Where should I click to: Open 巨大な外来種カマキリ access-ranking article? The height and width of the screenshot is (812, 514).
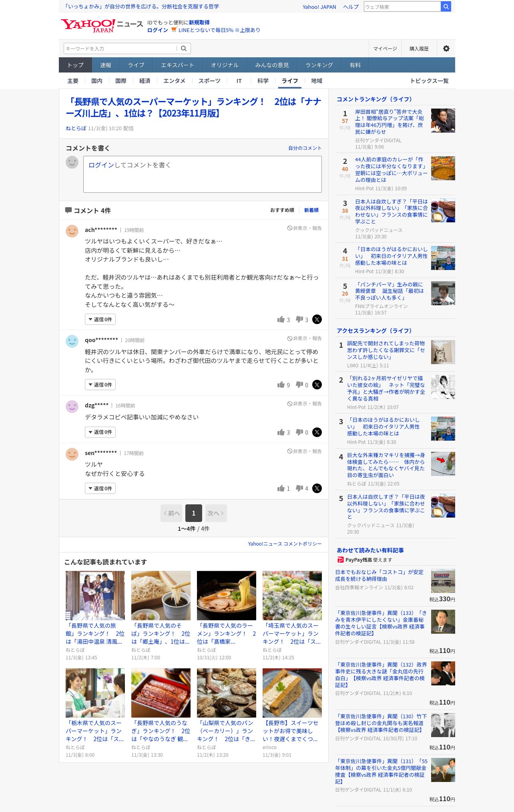386,465
